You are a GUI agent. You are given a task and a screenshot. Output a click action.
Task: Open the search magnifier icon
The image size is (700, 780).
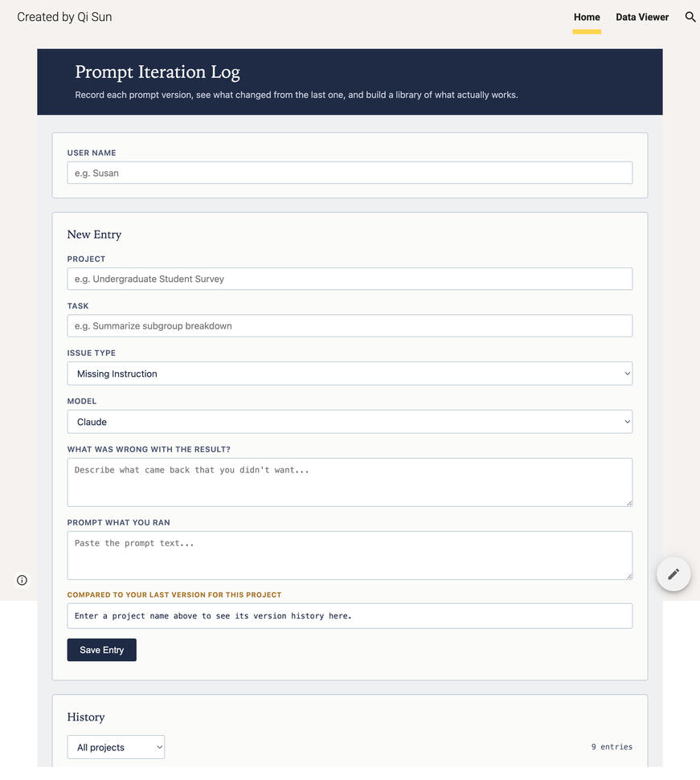(x=690, y=17)
